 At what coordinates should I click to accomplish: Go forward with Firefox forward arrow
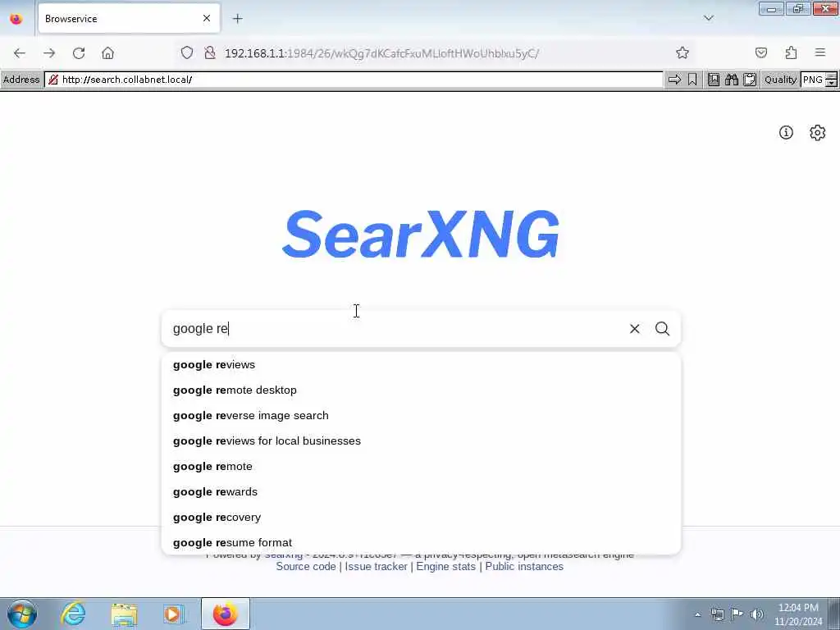point(49,53)
